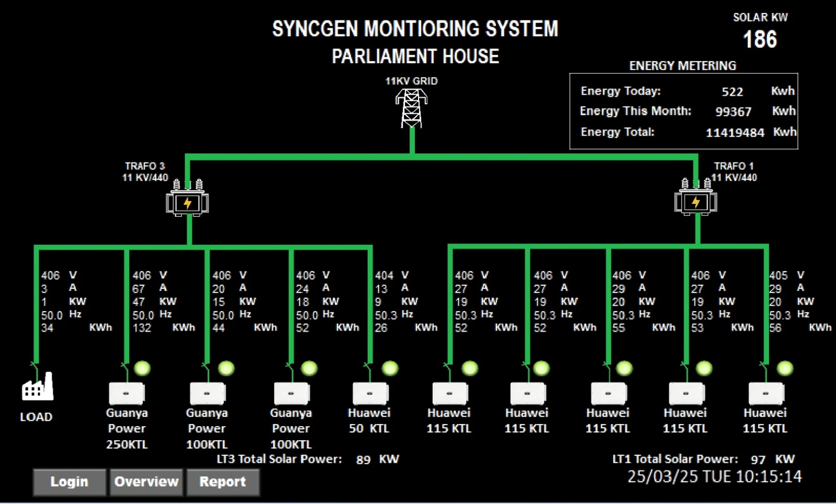Open the Huawei 115 KTL inverter with 56 KWh reading
This screenshot has height=504, width=836.
point(766,393)
